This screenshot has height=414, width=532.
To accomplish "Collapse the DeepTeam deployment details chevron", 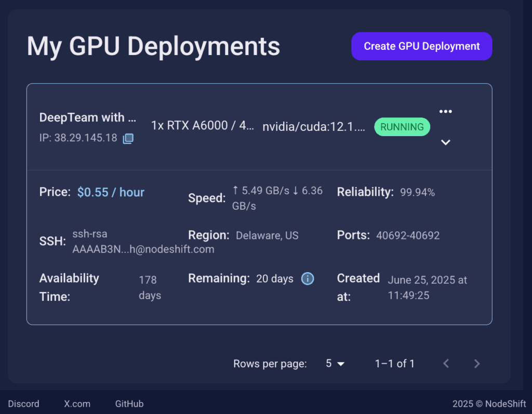I will pyautogui.click(x=445, y=142).
